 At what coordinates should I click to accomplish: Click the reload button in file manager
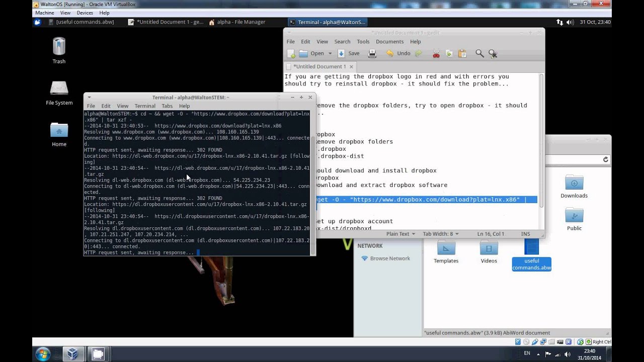click(x=605, y=159)
